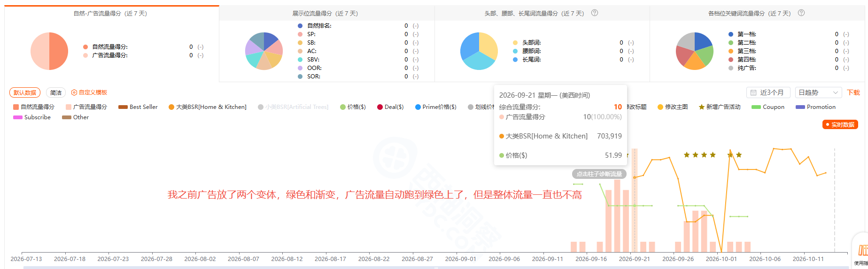Open the 近3个月 date range picker
The image size is (868, 269).
(768, 92)
